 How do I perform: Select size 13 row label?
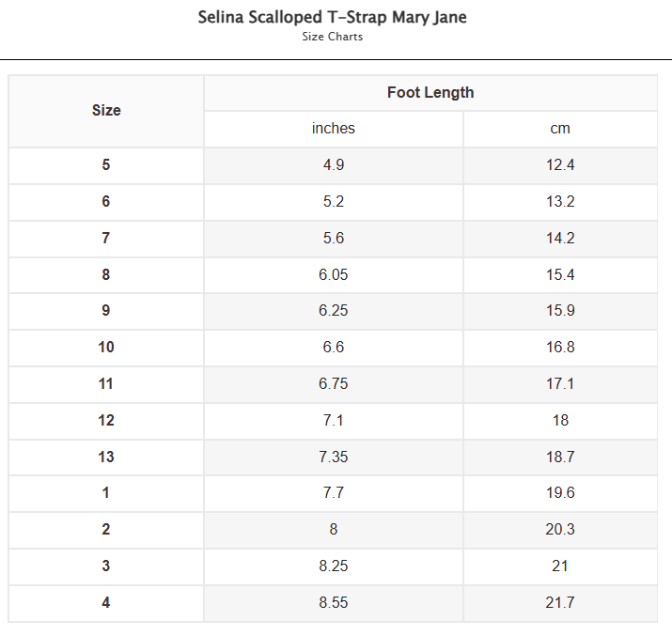[x=106, y=458]
